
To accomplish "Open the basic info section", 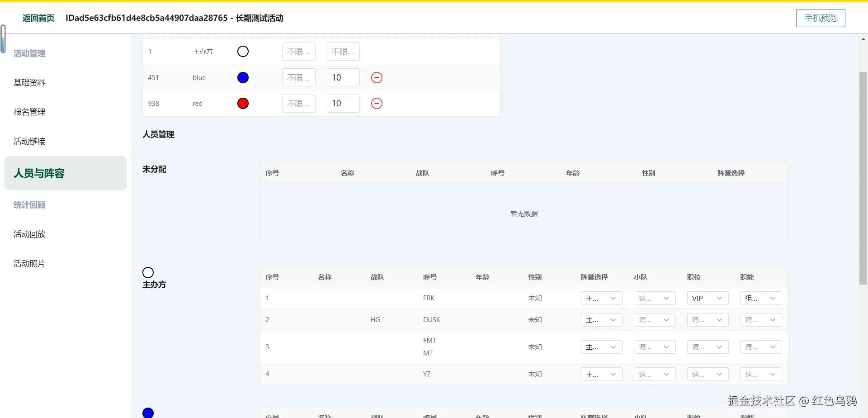I will point(29,83).
